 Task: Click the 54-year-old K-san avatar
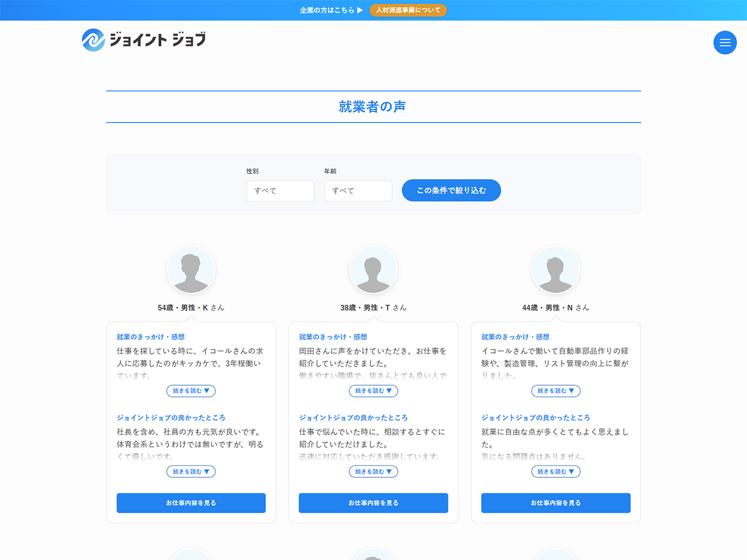tap(191, 270)
